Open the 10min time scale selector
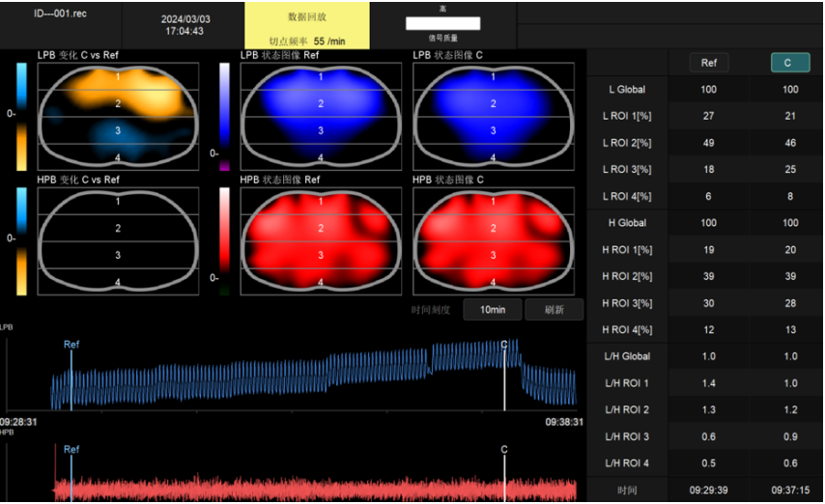Screen dimensions: 825x504 [493, 309]
